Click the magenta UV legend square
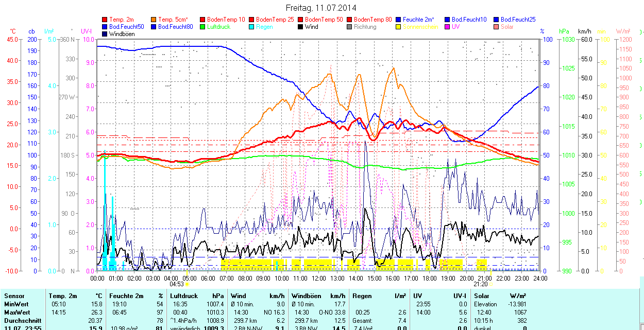 [x=448, y=27]
